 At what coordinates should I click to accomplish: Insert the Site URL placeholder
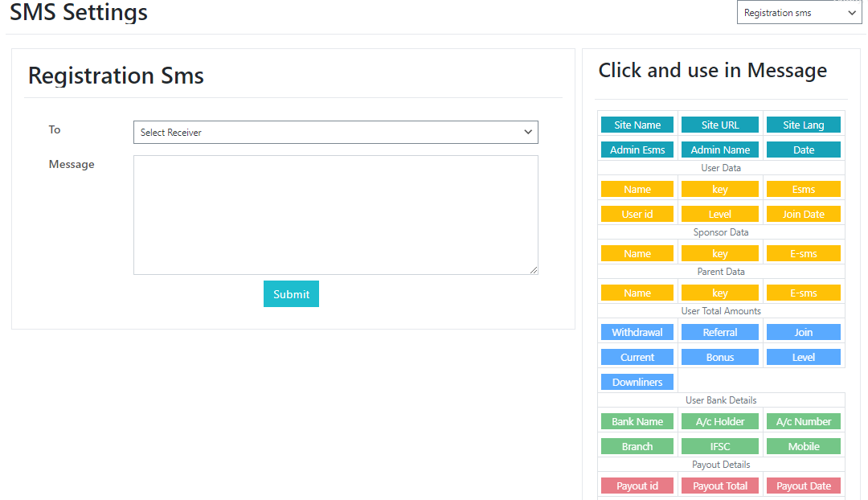[x=719, y=125]
